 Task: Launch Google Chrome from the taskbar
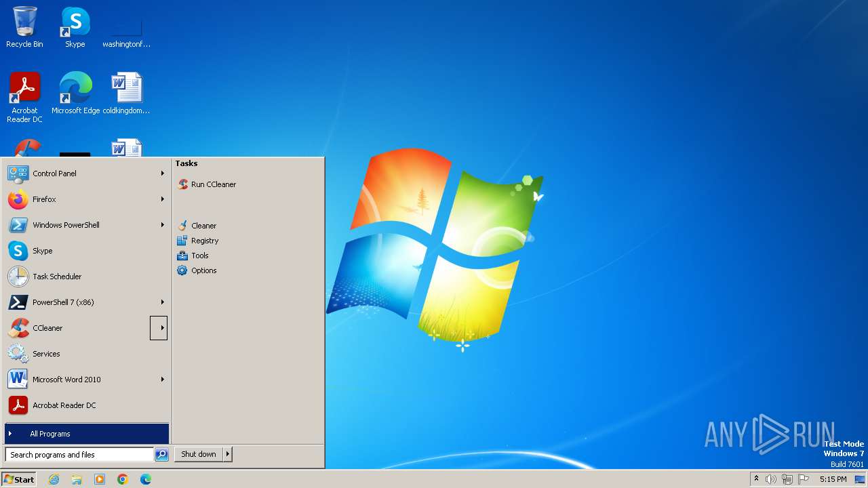(x=123, y=479)
